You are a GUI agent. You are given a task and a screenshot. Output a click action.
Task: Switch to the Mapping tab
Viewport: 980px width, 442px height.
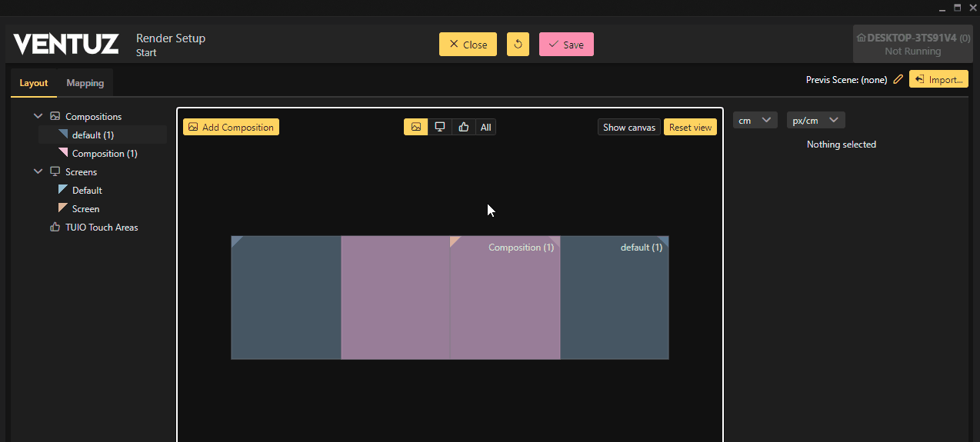pos(85,83)
